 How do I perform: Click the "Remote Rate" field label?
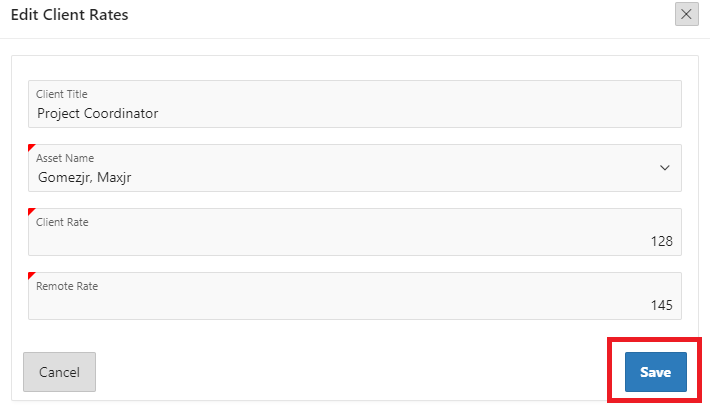67,286
